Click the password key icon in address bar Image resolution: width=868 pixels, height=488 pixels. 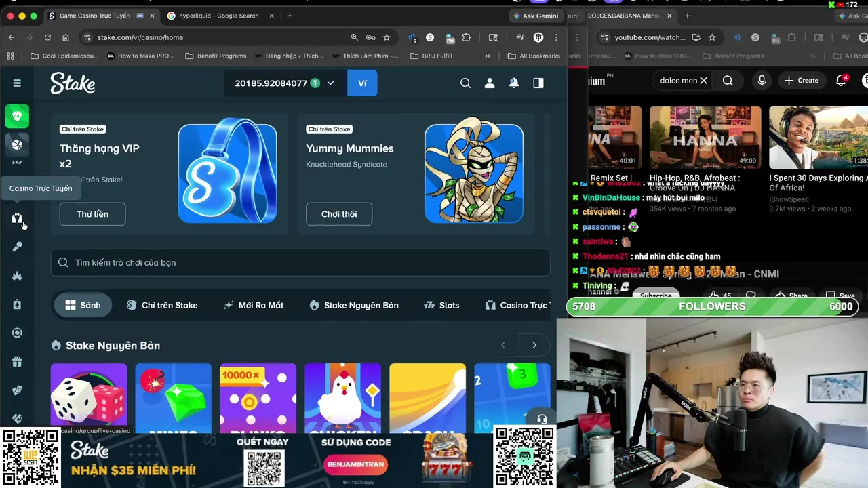tap(370, 37)
